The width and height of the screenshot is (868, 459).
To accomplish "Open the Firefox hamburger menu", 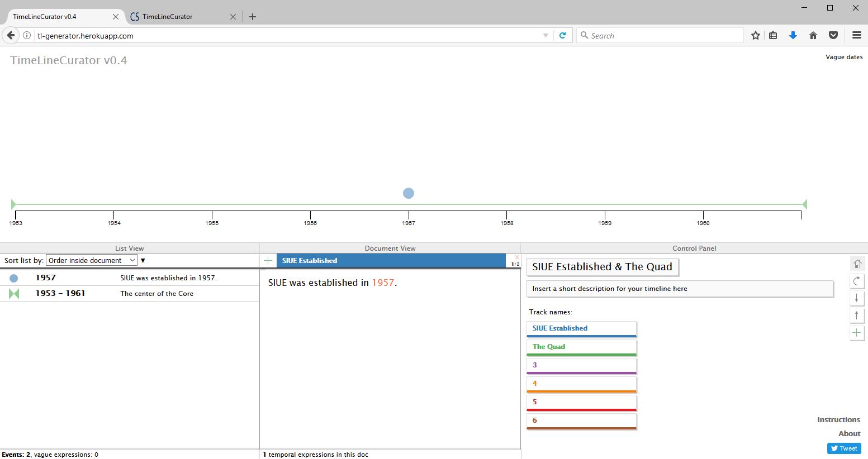I will coord(856,36).
